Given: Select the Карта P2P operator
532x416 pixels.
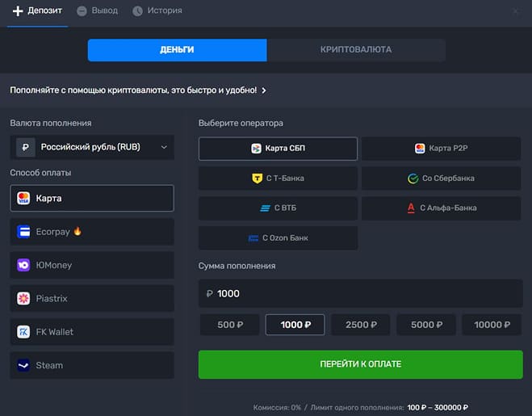Looking at the screenshot, I should tap(442, 149).
